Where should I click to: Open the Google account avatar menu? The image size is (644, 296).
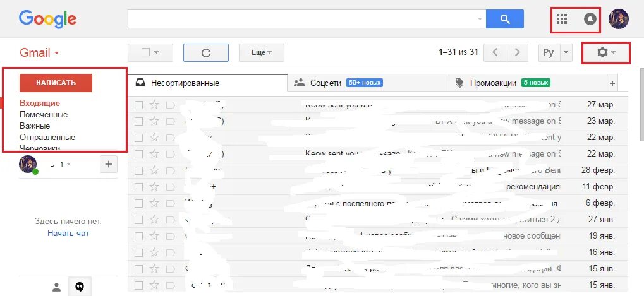point(619,19)
